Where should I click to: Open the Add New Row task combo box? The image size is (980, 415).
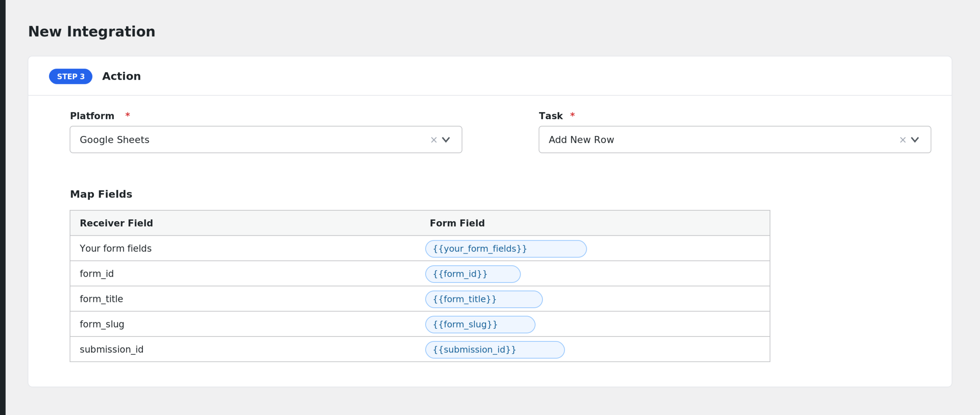[735, 139]
